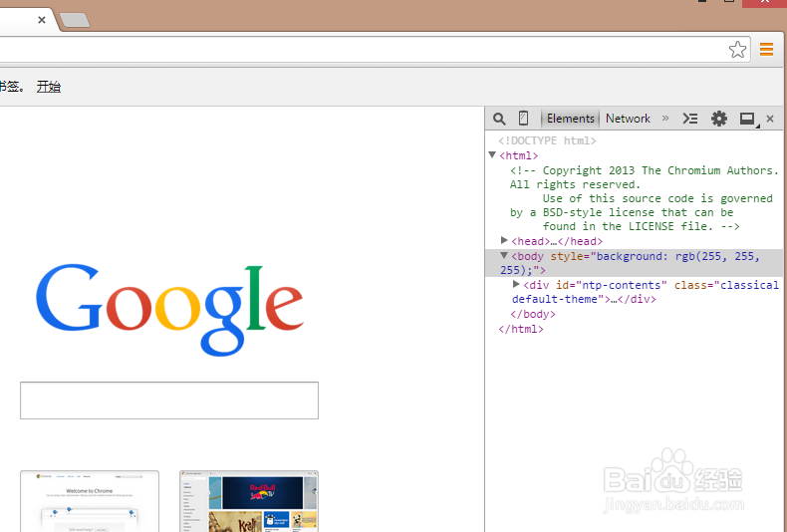This screenshot has height=532, width=787.
Task: Select the <!DOCTYPE html> line
Action: [x=547, y=140]
